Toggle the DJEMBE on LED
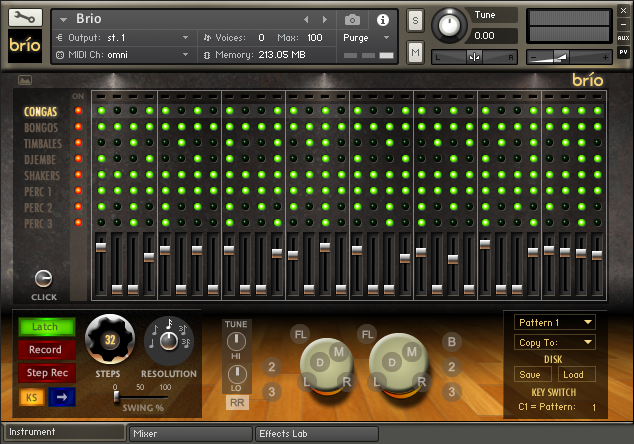This screenshot has height=444, width=634. click(x=78, y=159)
